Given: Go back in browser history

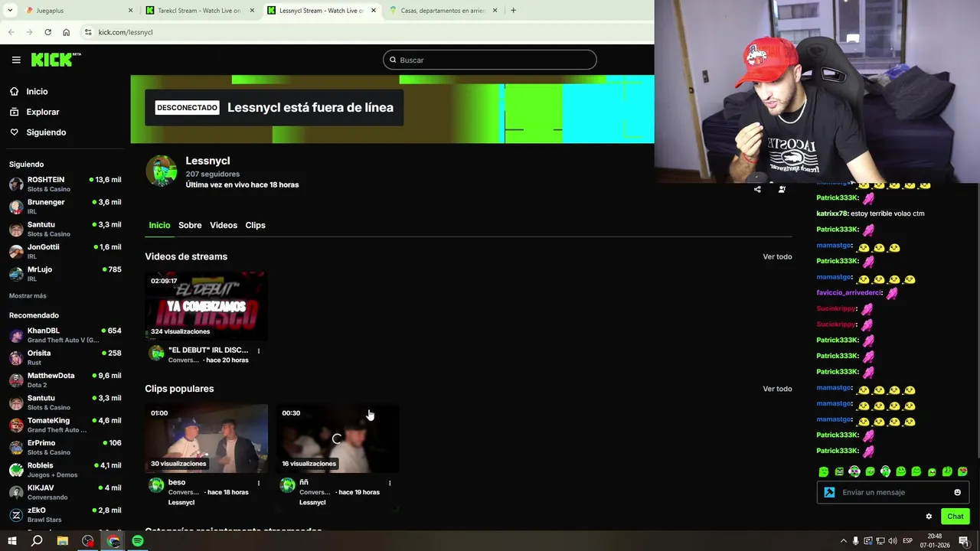Looking at the screenshot, I should 11,32.
